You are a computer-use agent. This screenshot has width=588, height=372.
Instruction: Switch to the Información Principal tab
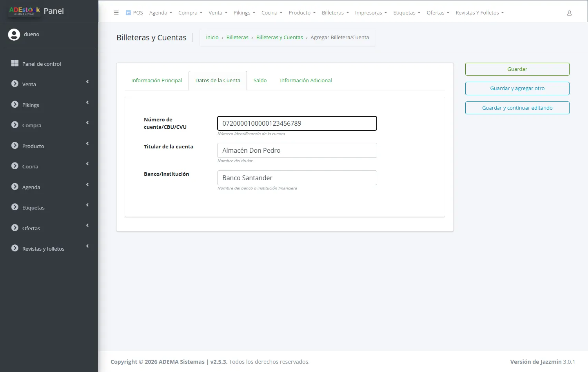157,81
